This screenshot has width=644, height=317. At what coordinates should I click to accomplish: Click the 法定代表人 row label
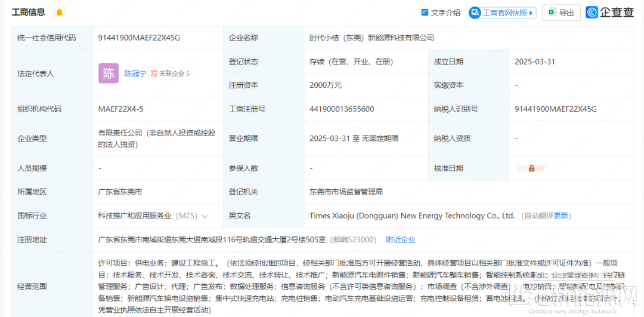[35, 73]
